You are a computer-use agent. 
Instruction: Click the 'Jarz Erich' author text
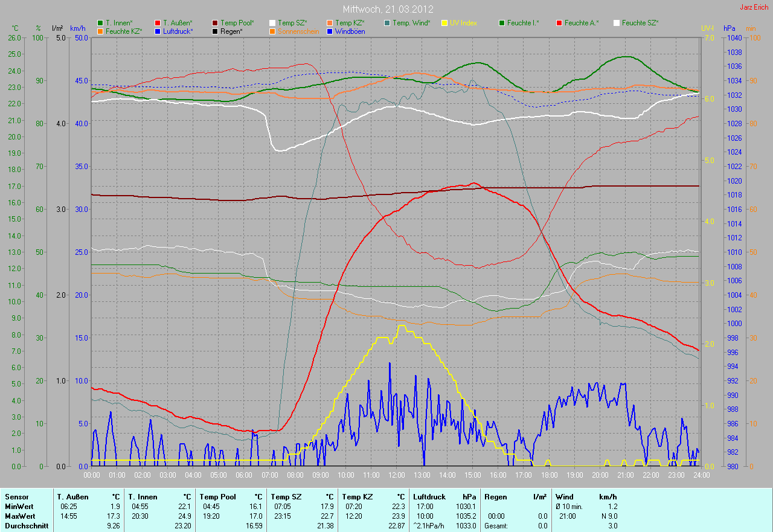754,7
